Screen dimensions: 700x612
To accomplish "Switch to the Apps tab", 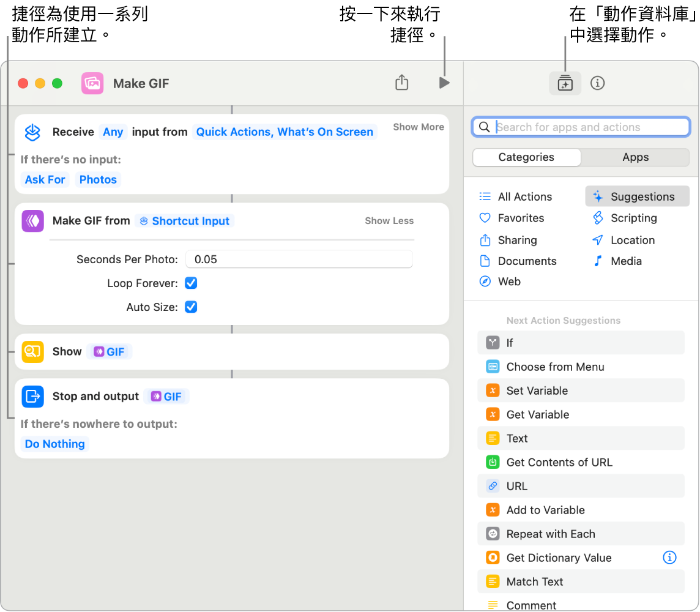I will [x=635, y=157].
